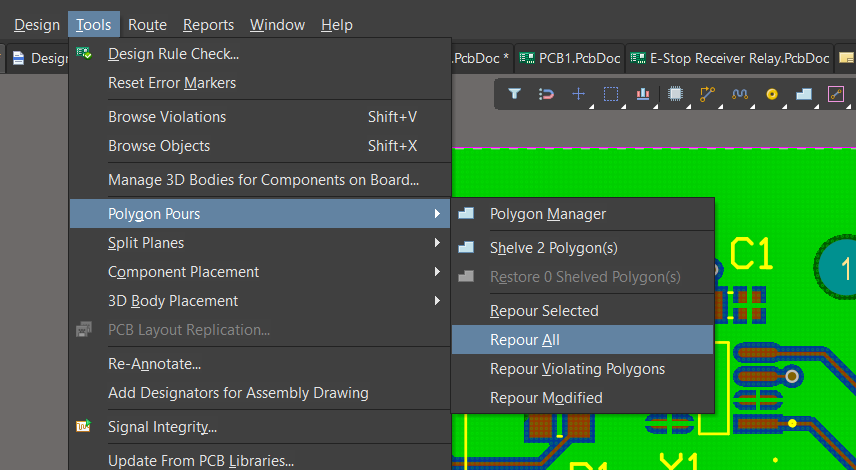Switch to PCB1.PcbDoc tab

pos(569,58)
